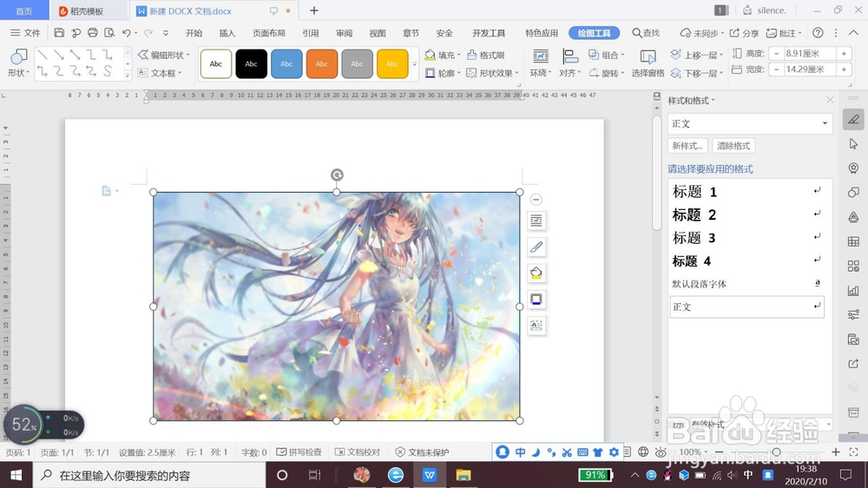
Task: Open the 审阅 ribbon tab
Action: click(x=344, y=33)
